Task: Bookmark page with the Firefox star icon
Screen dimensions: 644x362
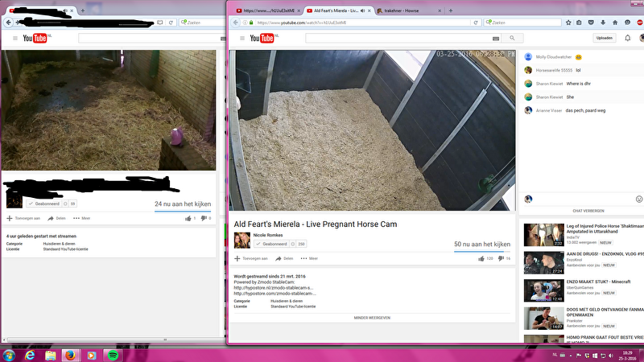Action: (568, 23)
